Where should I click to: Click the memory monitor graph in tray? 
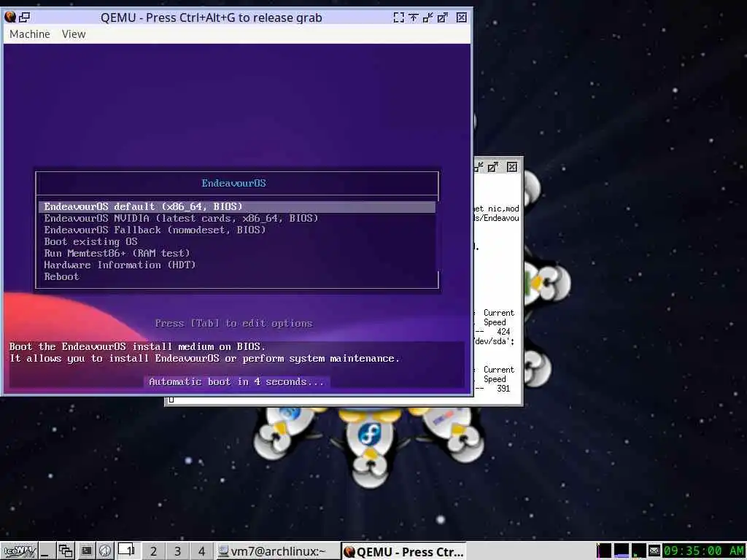[x=622, y=551]
